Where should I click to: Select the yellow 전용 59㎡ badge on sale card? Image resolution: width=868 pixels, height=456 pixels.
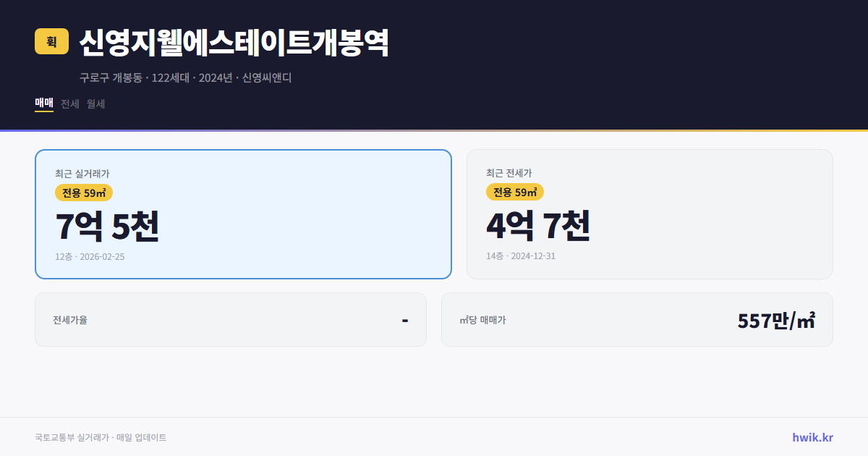[82, 193]
